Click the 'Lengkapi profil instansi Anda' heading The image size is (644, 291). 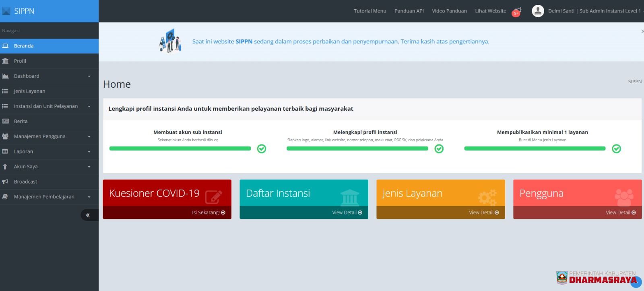pos(231,109)
